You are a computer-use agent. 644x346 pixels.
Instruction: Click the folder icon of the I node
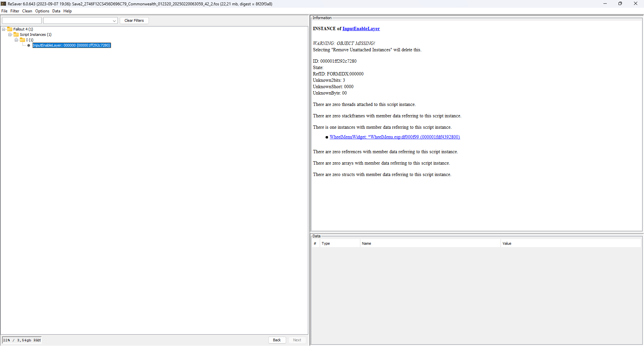click(x=22, y=40)
